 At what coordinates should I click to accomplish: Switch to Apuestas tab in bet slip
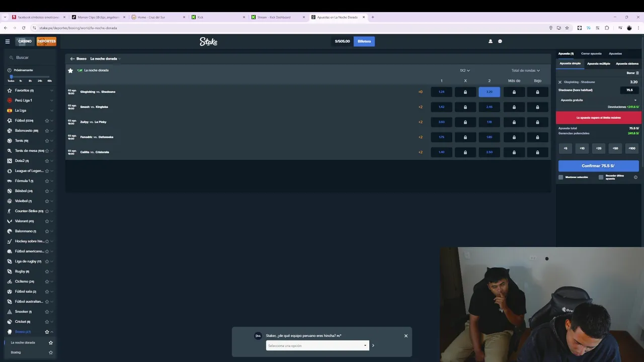pyautogui.click(x=615, y=53)
